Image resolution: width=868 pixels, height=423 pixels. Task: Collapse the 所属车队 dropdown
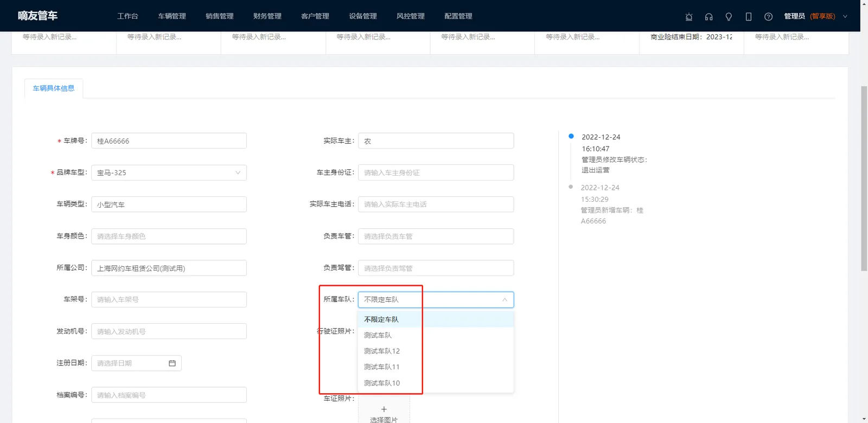click(x=505, y=299)
